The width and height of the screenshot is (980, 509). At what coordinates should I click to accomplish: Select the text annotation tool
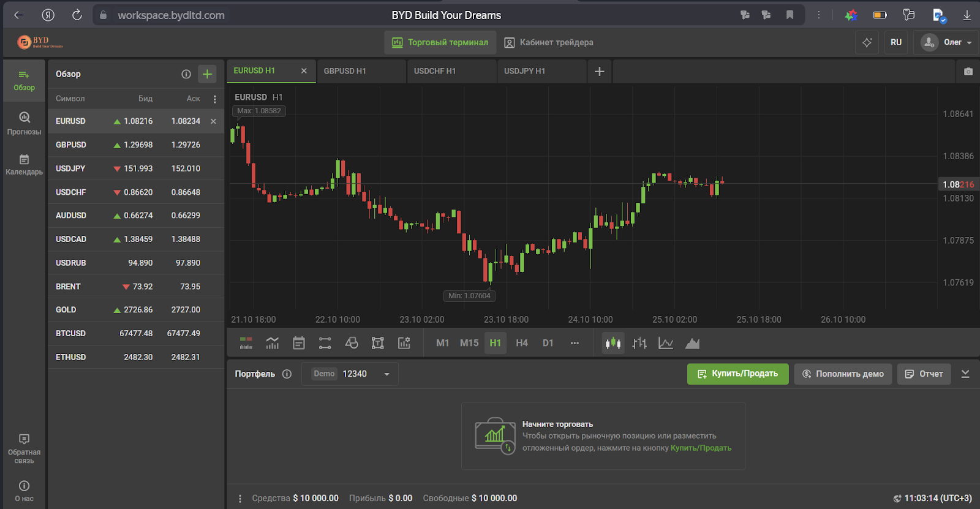pos(377,343)
